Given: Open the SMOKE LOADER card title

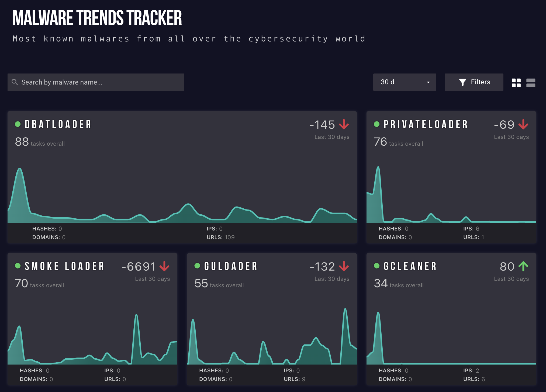Looking at the screenshot, I should coord(64,266).
